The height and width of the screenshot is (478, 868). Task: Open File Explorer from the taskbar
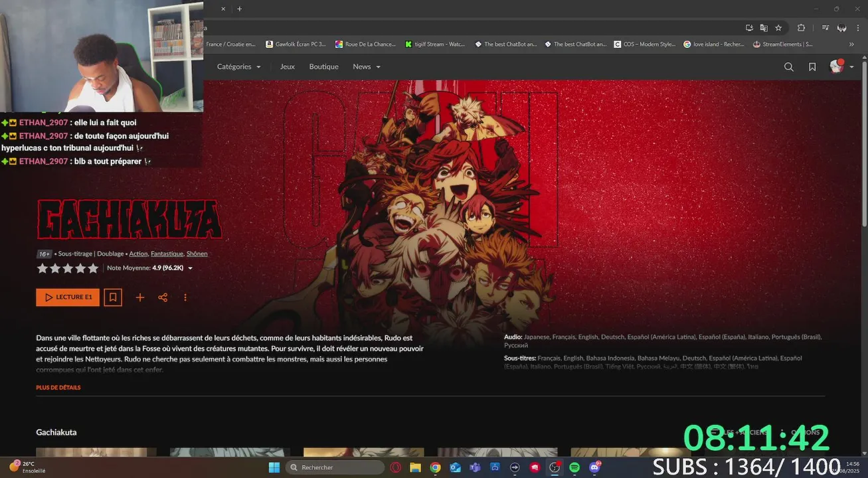click(415, 467)
